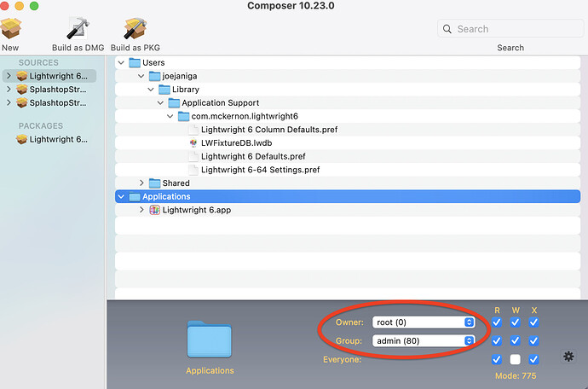Expand first SplashtopStr source disclosure arrow

click(9, 90)
